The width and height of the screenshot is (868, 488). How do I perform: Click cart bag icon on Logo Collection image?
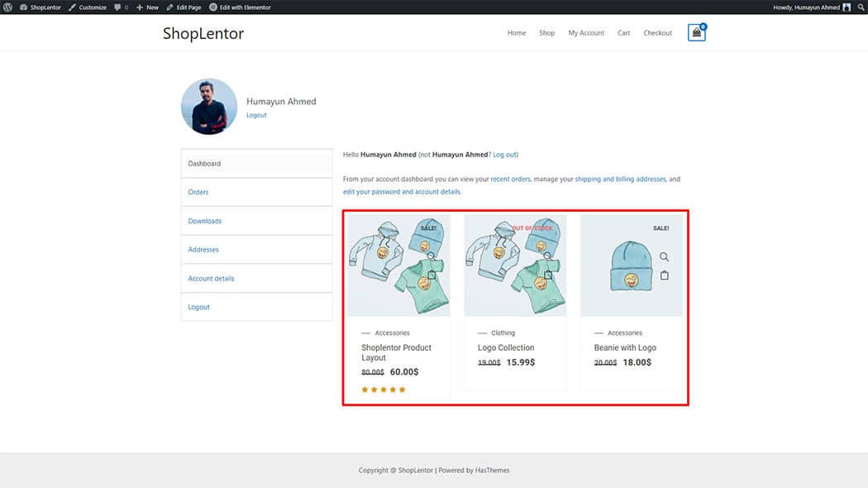(547, 275)
